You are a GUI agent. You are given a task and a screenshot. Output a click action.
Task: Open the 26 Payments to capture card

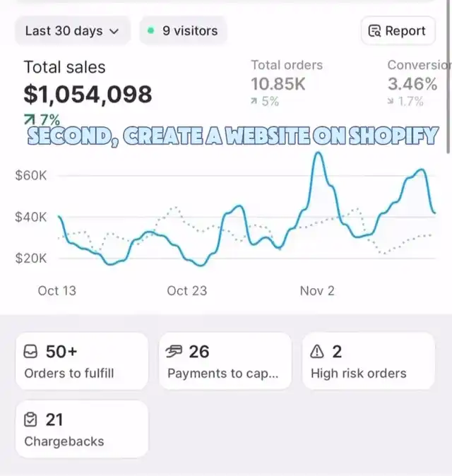[x=225, y=361]
